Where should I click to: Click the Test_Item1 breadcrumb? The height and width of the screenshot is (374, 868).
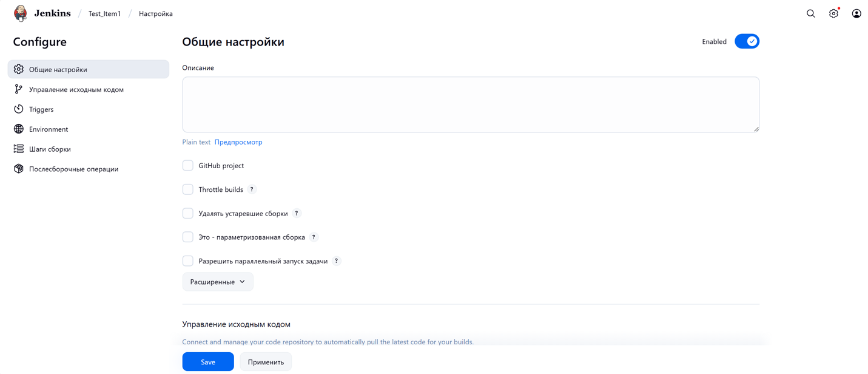[105, 13]
